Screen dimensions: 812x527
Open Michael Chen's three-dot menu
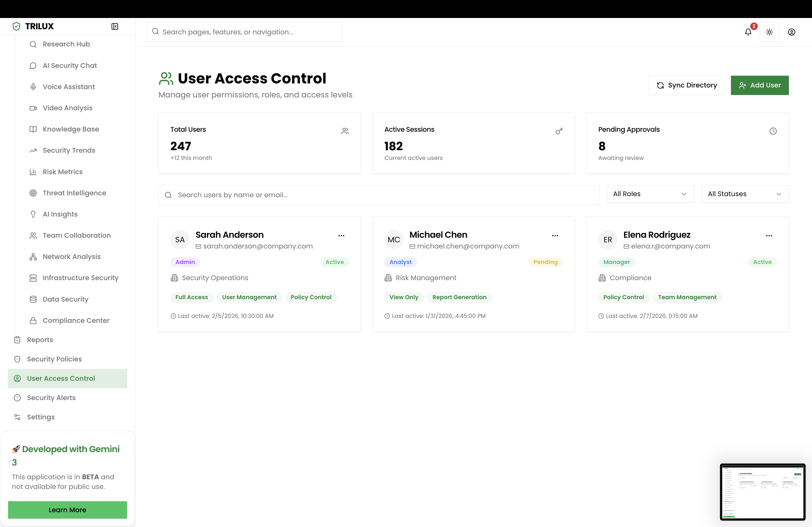coord(555,236)
